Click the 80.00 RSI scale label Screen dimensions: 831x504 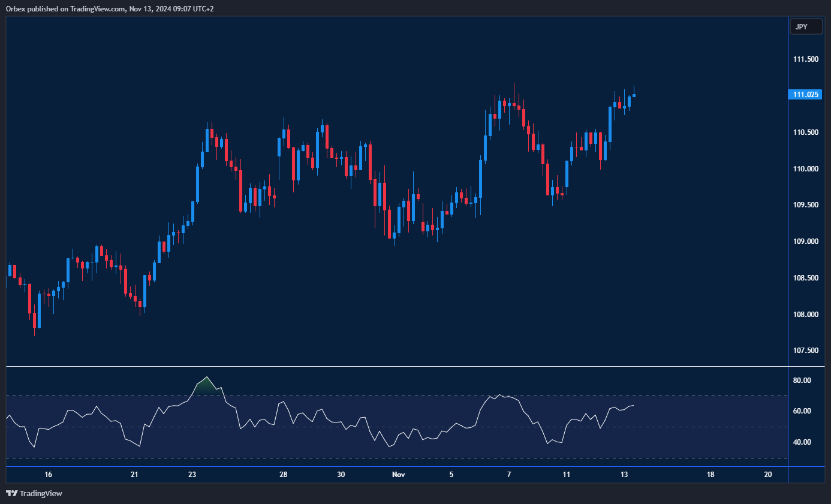click(x=802, y=380)
